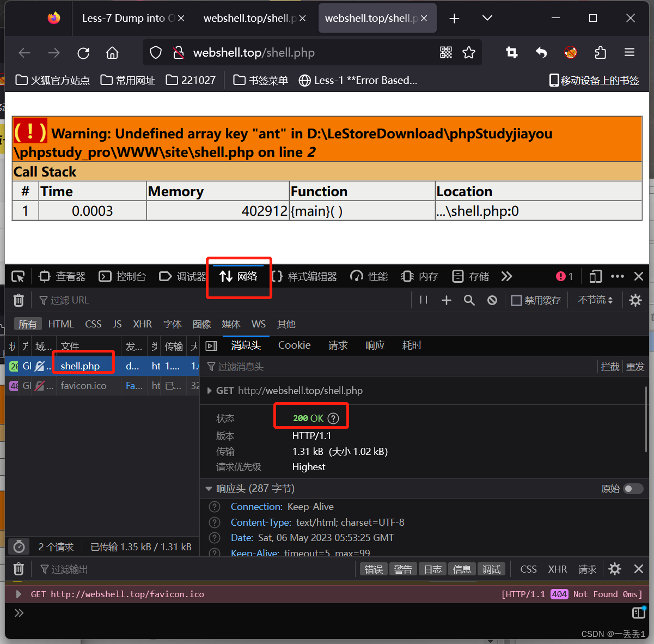Viewport: 654px width, 644px height.
Task: Take a screenshot with the crop icon
Action: (511, 52)
